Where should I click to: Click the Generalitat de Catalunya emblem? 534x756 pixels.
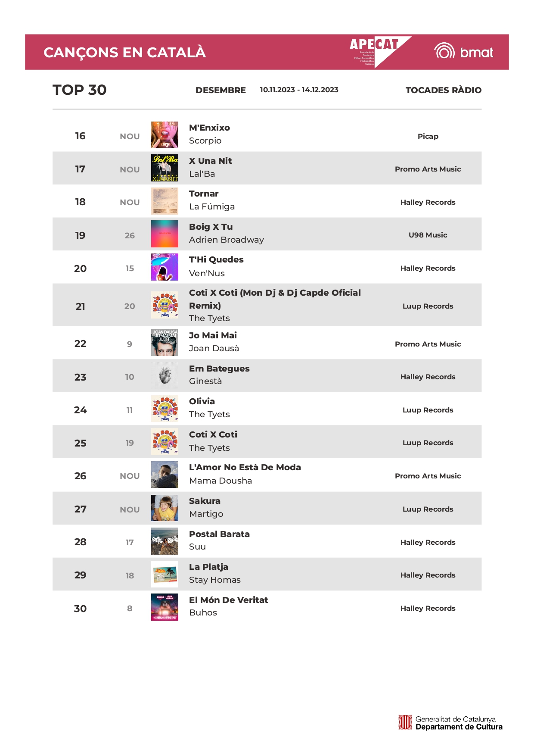pyautogui.click(x=405, y=722)
